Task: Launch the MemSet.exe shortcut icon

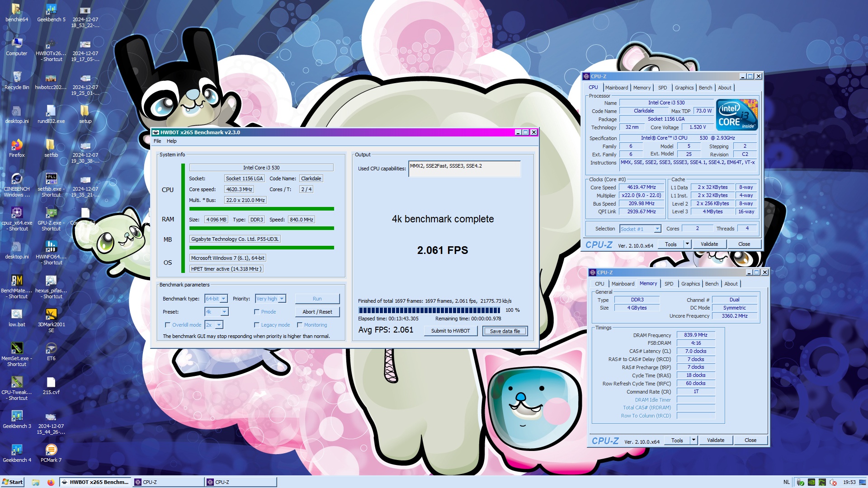Action: click(x=17, y=354)
